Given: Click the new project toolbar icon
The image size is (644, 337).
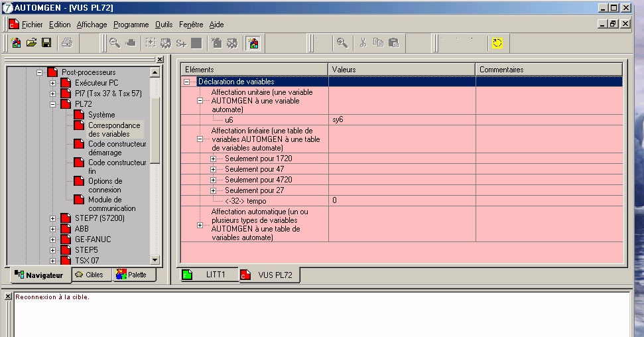Looking at the screenshot, I should point(17,43).
